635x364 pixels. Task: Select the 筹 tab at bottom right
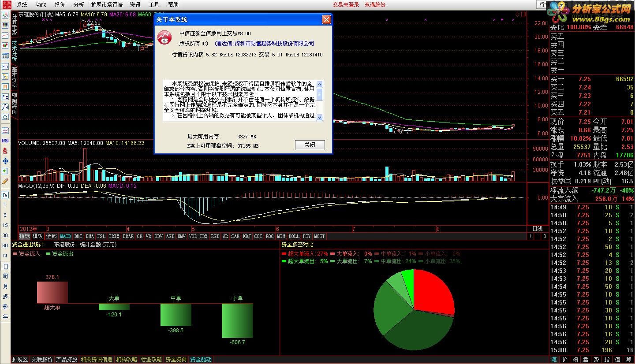coord(629,360)
